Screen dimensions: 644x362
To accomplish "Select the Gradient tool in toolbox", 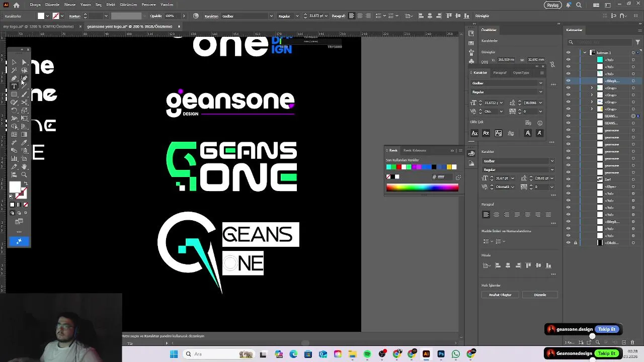I will 25,135.
